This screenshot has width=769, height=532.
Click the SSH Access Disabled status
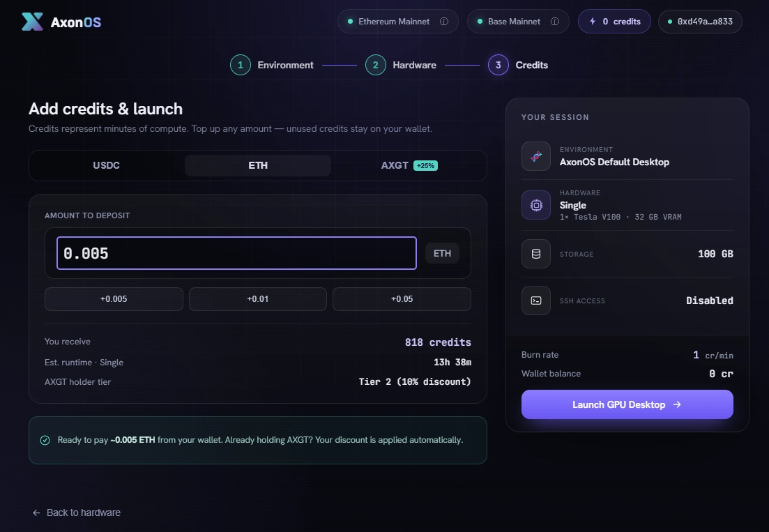coord(710,301)
